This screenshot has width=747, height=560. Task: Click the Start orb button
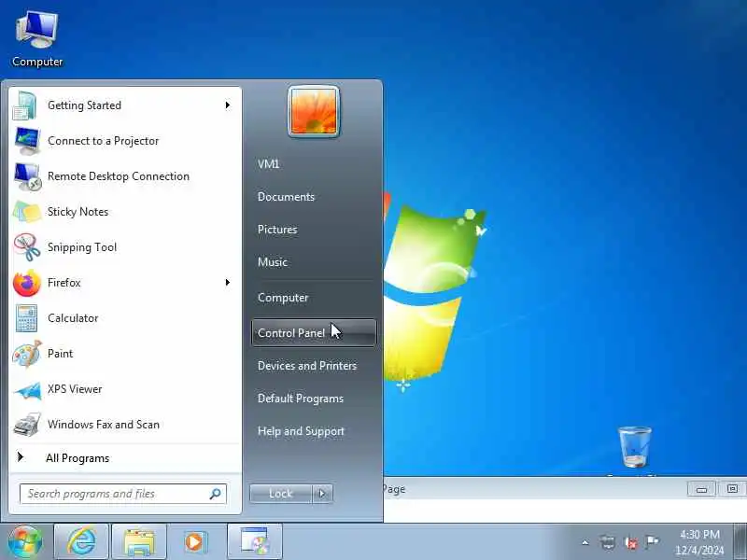25,542
